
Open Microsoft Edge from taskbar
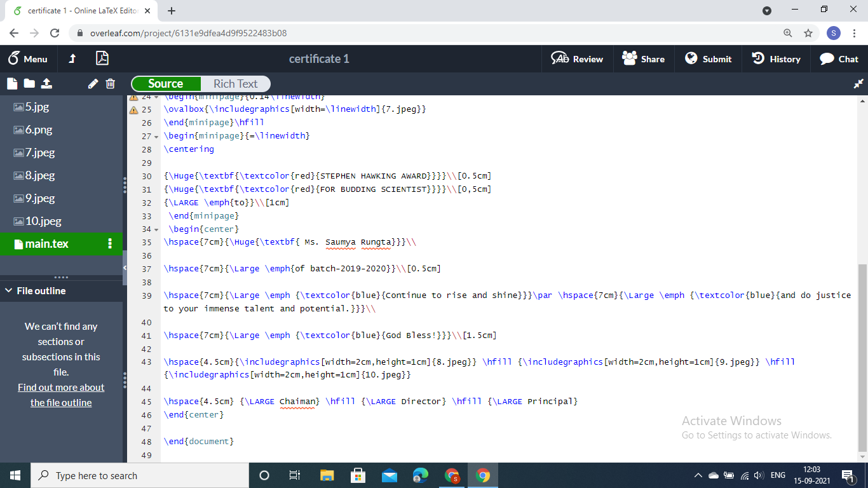421,475
